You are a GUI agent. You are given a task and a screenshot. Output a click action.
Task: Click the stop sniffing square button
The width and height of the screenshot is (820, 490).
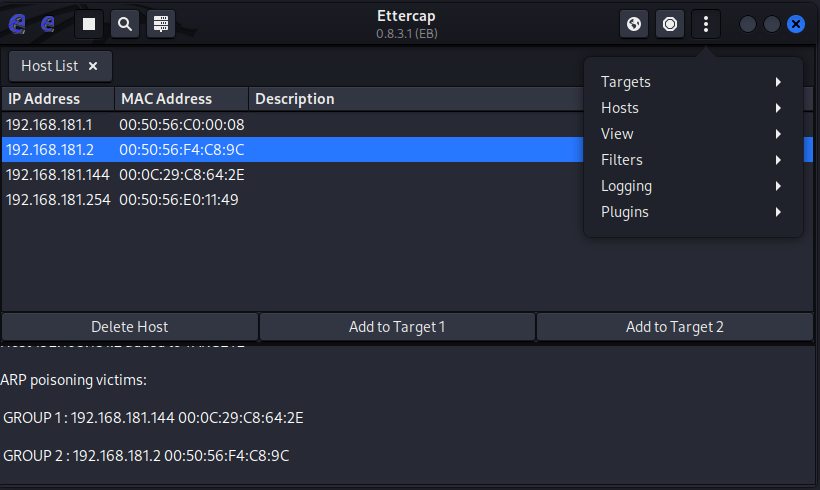(x=88, y=23)
